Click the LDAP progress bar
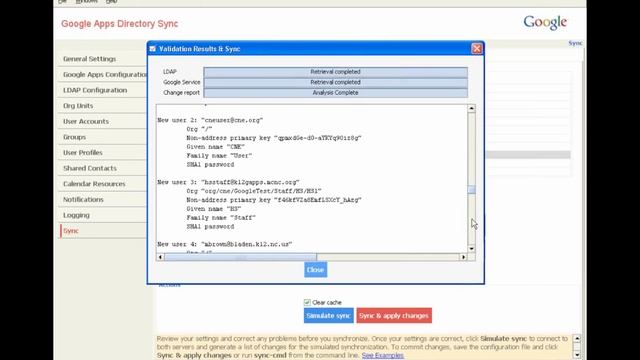Image resolution: width=640 pixels, height=360 pixels. point(336,72)
